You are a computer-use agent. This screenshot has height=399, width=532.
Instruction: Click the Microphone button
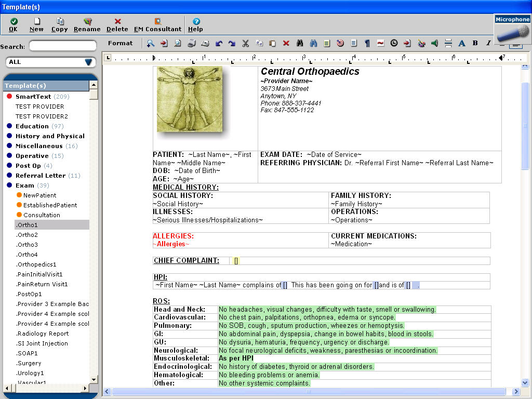[x=512, y=30]
